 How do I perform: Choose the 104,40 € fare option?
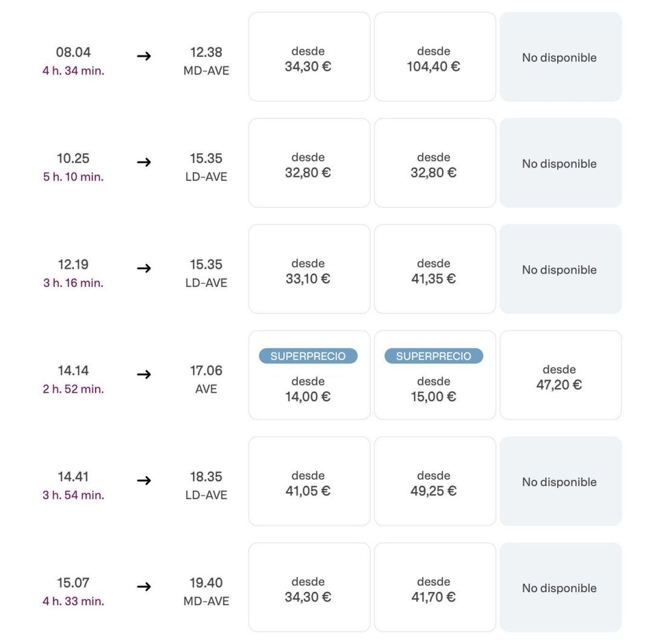tap(434, 57)
